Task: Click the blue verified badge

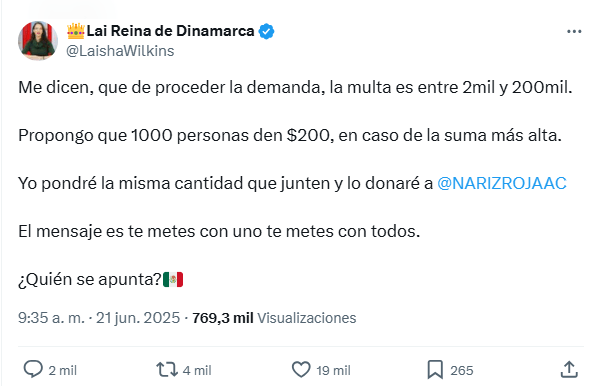Action: point(266,31)
